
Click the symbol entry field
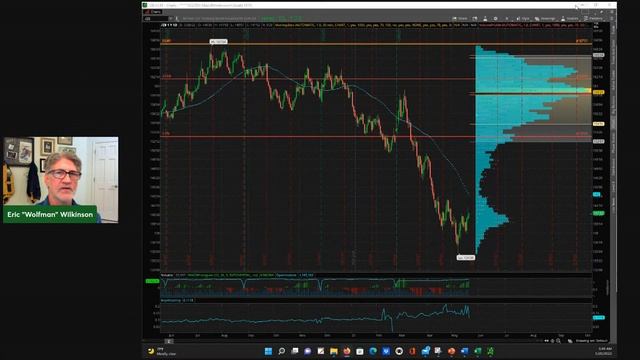click(155, 18)
